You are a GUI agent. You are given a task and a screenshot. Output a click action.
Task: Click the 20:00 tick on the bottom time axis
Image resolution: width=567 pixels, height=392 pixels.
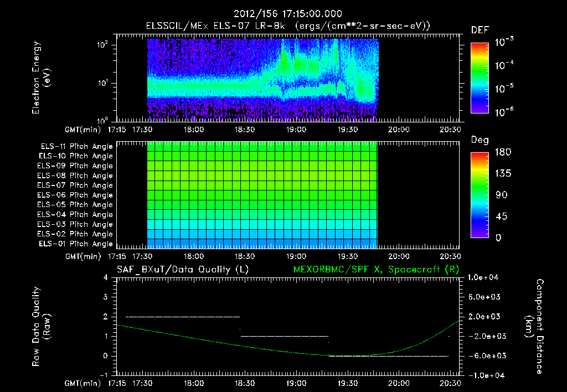coord(399,383)
